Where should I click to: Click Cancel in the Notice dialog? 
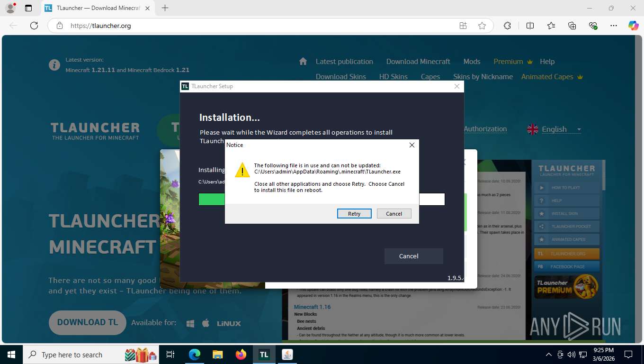tap(394, 214)
